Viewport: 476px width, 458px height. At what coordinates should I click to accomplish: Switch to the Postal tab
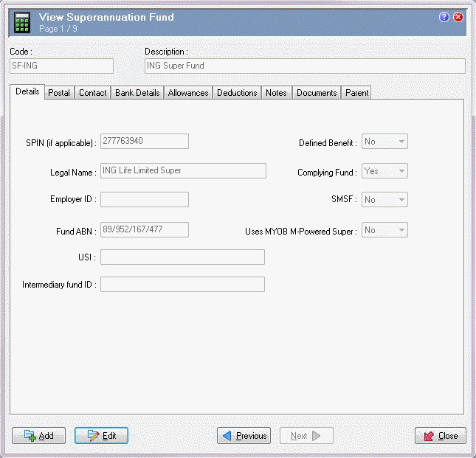[59, 93]
